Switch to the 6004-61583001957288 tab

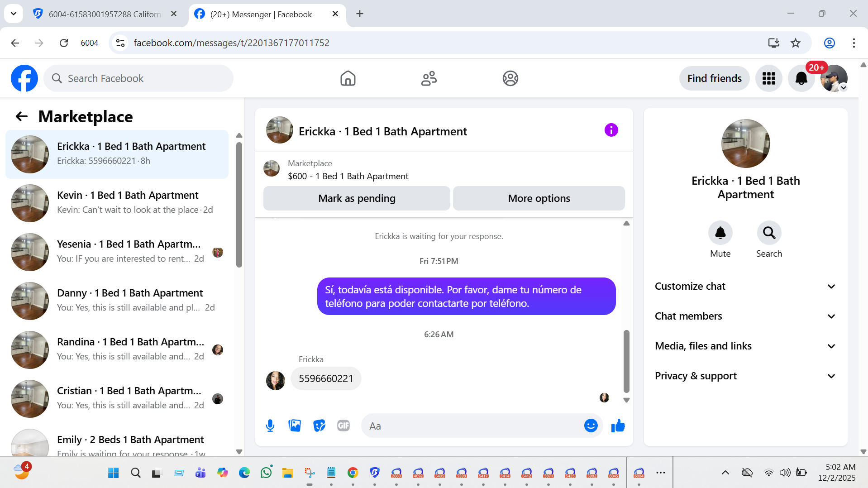(105, 14)
